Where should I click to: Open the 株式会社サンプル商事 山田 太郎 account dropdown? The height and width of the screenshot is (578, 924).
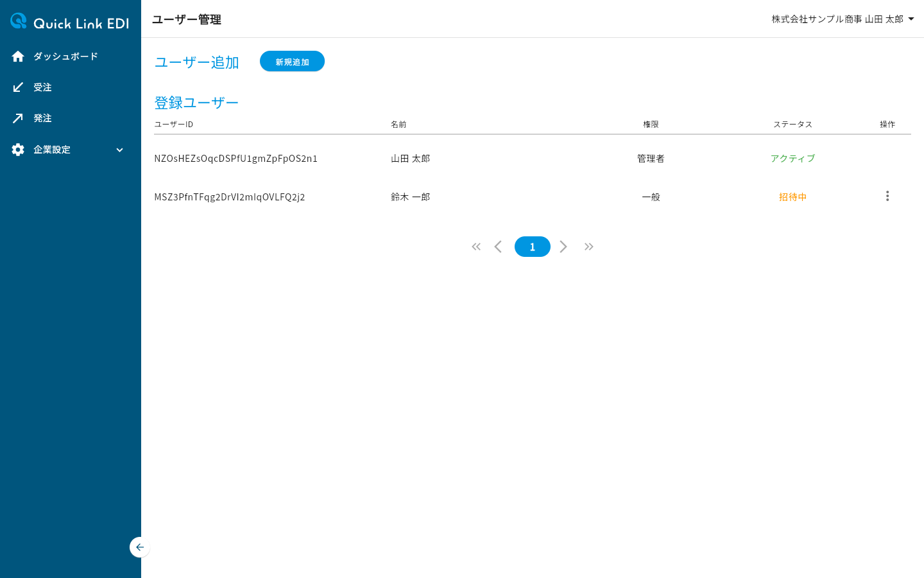coord(843,19)
